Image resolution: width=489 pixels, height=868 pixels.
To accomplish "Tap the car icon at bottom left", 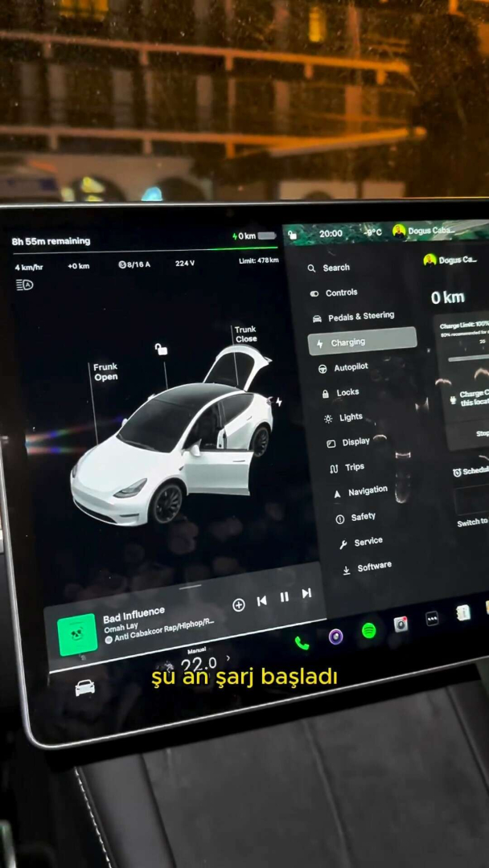I will (84, 688).
